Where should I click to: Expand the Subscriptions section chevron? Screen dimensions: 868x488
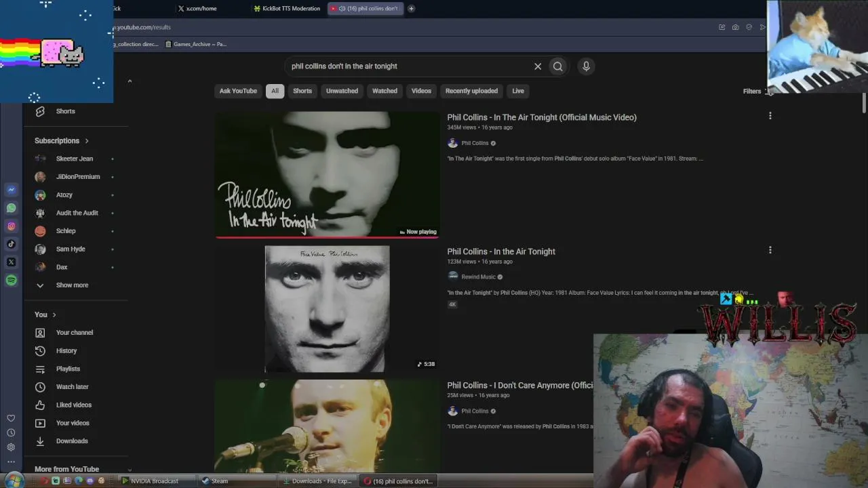coord(87,141)
